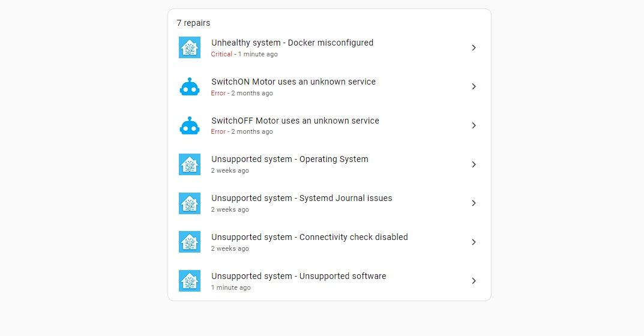The width and height of the screenshot is (644, 336).
Task: Click Home Assistant icon beside Unsupported software
Action: [x=190, y=281]
